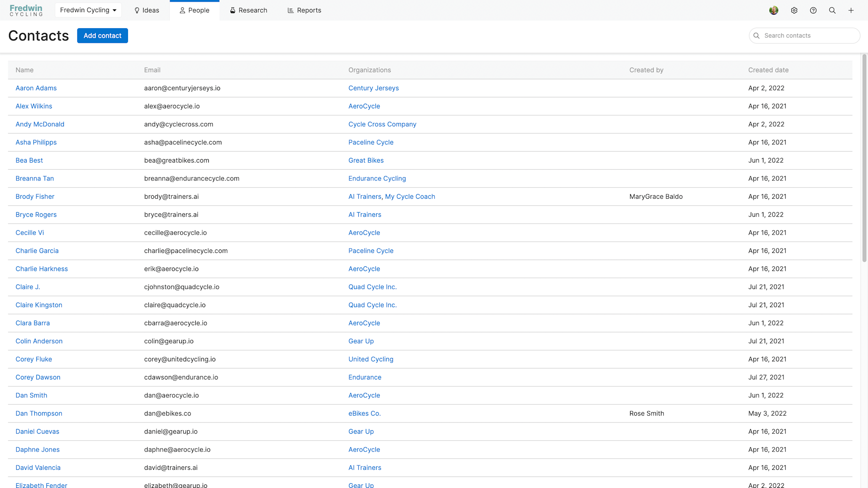Click the Fredwin Cycling logo
This screenshot has height=488, width=868.
coord(26,10)
